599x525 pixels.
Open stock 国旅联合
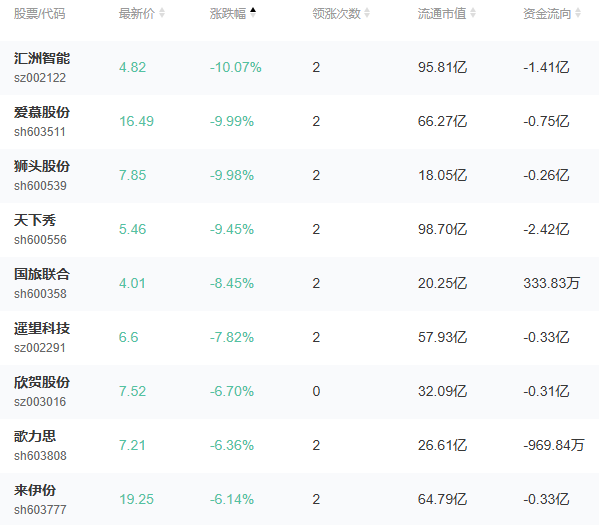tap(42, 274)
